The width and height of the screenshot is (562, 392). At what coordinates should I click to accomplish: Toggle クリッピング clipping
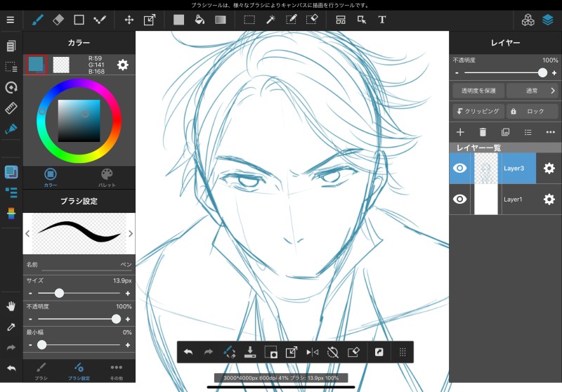(478, 112)
